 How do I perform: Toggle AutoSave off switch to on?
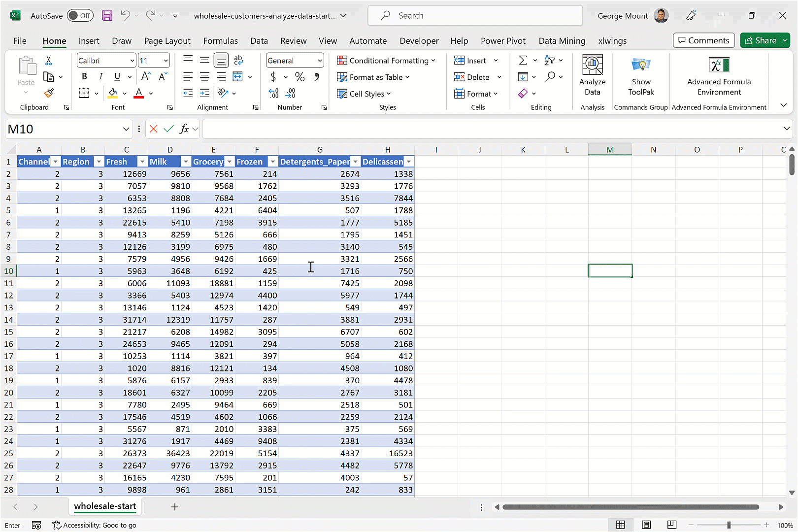tap(79, 15)
